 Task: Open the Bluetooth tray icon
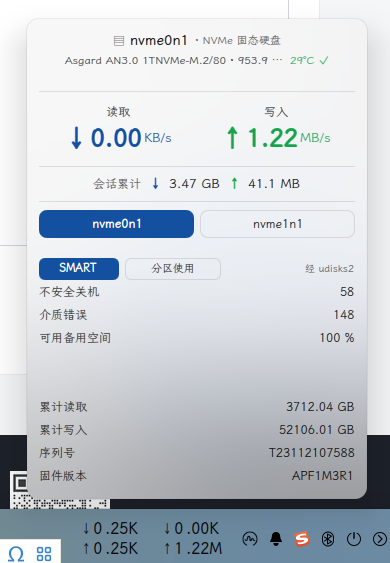[328, 539]
